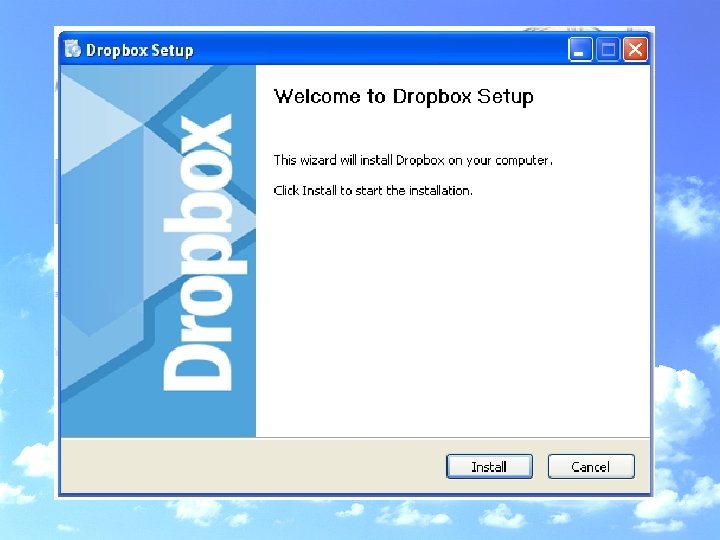Image resolution: width=720 pixels, height=540 pixels.
Task: Minimize the Dropbox Setup window
Action: 580,49
